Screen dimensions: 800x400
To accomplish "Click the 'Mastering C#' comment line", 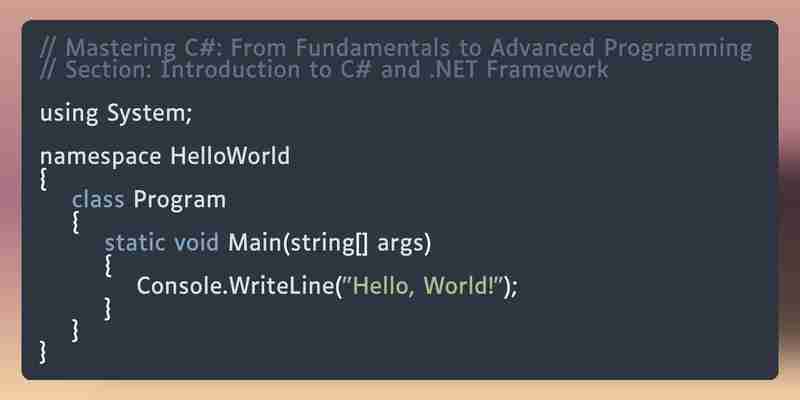I will click(396, 48).
